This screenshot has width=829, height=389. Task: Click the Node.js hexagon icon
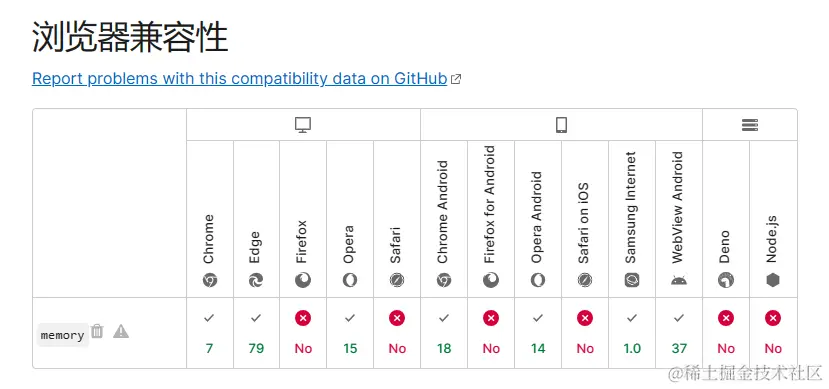pyautogui.click(x=773, y=280)
